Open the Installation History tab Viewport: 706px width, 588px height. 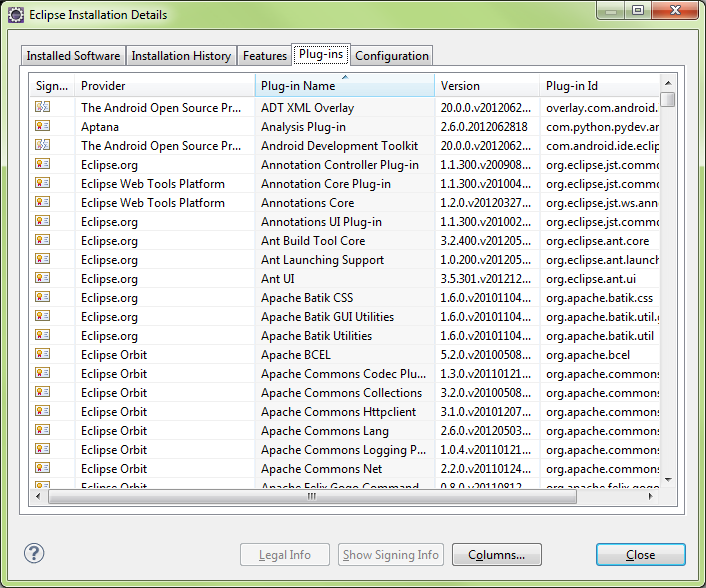coord(181,56)
